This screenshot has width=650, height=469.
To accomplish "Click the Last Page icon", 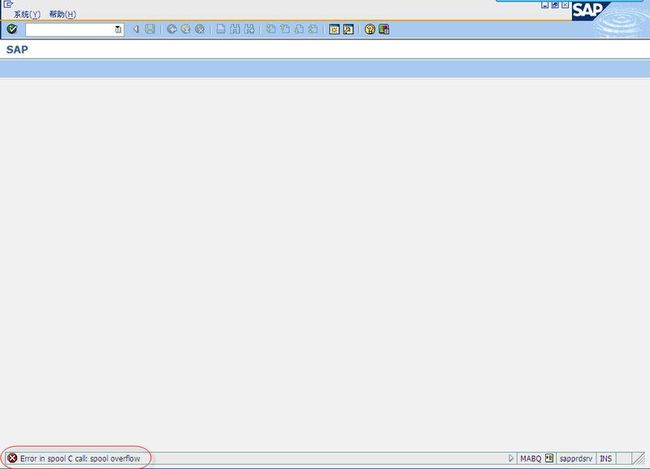I will click(313, 29).
